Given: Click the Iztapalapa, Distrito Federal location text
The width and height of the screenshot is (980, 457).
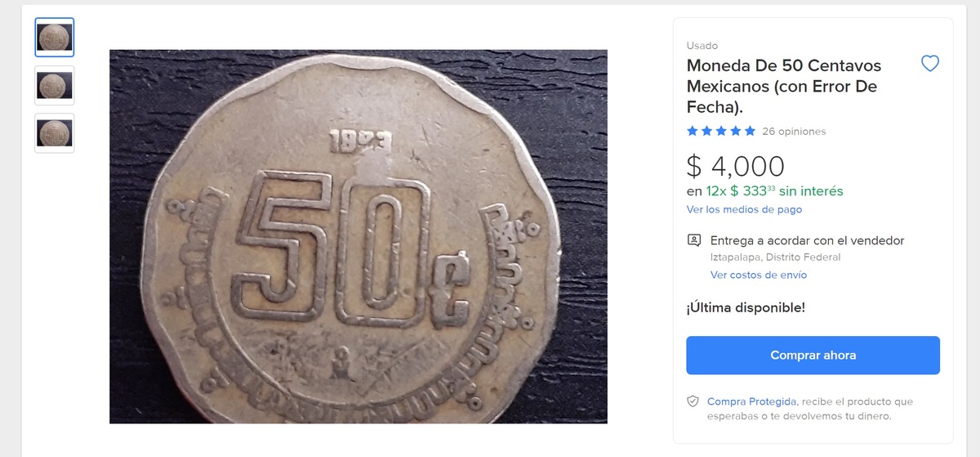Looking at the screenshot, I should click(775, 258).
